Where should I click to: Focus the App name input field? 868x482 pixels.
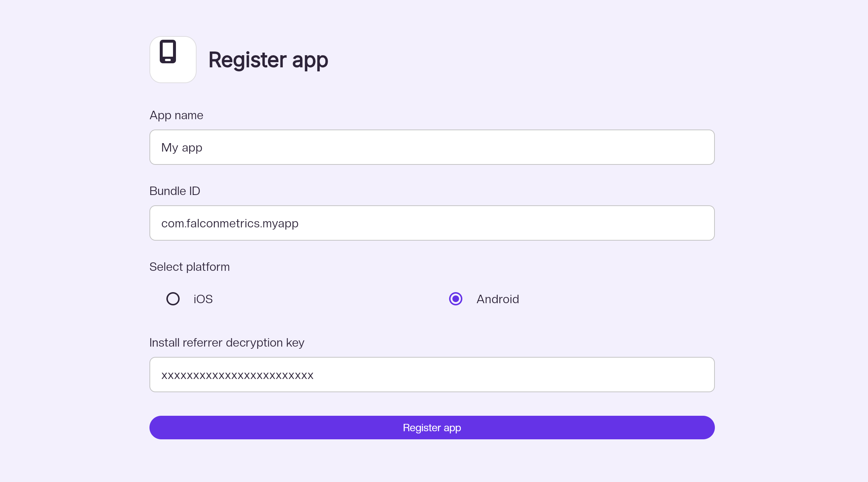coord(432,147)
